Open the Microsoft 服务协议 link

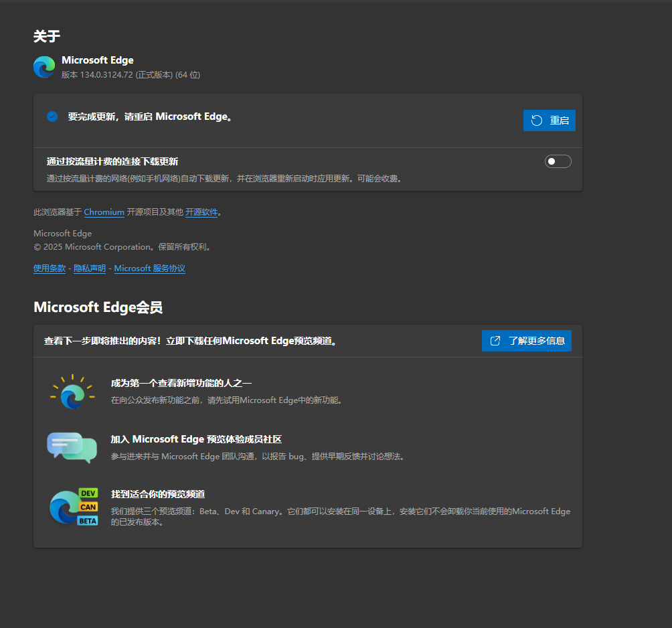tap(149, 268)
